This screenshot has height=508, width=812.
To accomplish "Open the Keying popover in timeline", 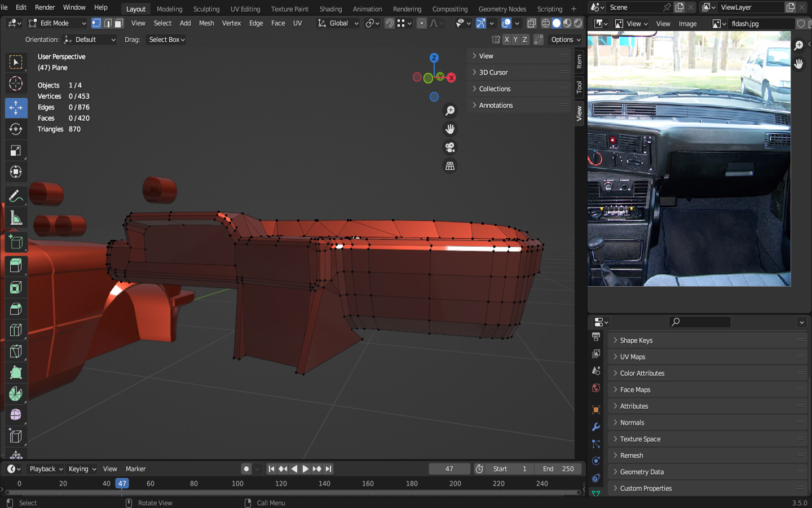I will (82, 469).
